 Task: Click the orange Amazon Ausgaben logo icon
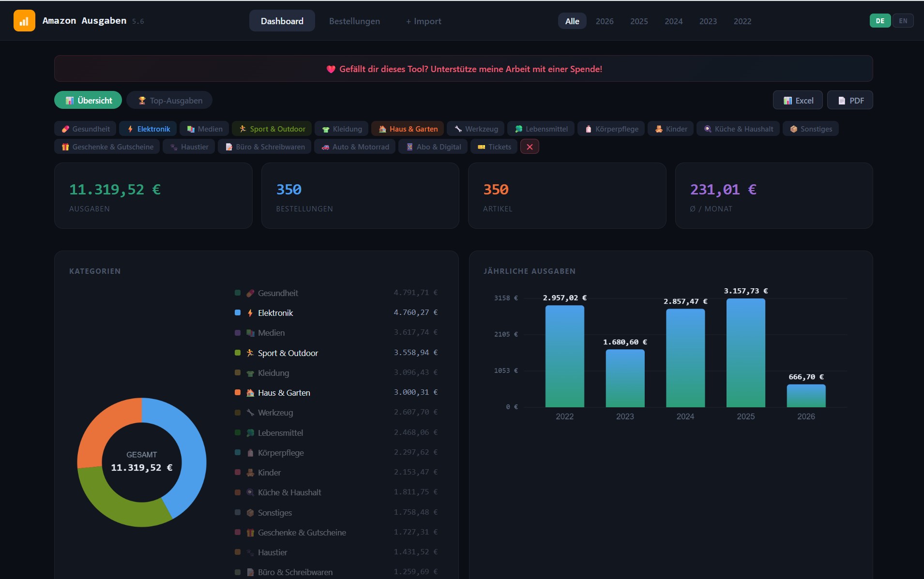pyautogui.click(x=24, y=21)
